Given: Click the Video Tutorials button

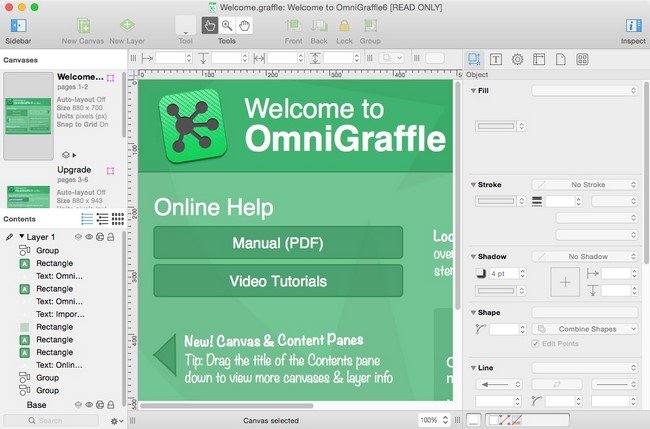Looking at the screenshot, I should 278,281.
